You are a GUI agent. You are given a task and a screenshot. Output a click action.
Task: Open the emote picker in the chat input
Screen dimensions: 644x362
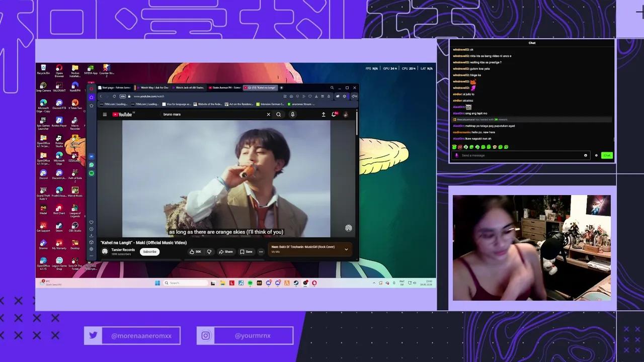coord(585,155)
